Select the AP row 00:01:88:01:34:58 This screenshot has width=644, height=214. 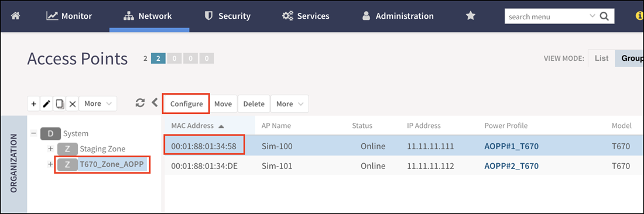tap(405, 146)
